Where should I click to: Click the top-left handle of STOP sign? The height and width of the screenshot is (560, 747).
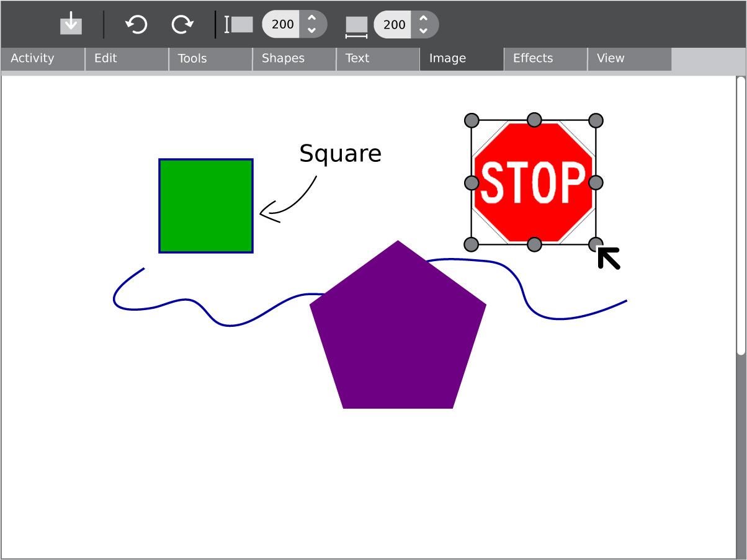[472, 120]
